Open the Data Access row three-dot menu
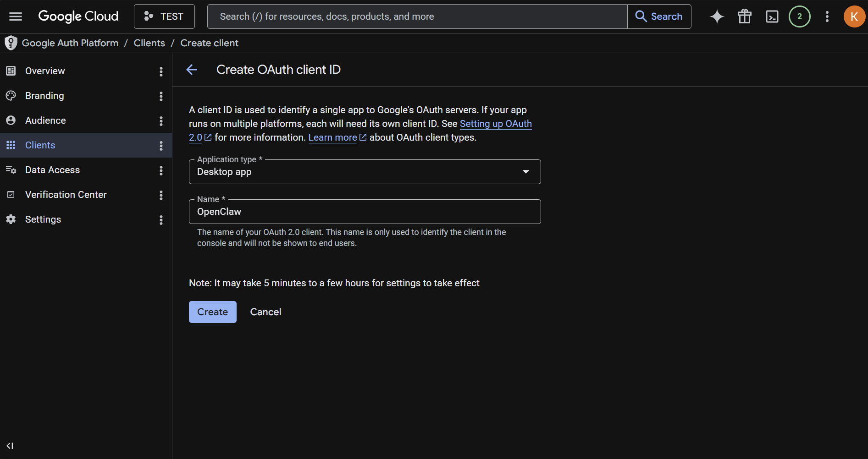This screenshot has height=459, width=868. click(x=161, y=170)
